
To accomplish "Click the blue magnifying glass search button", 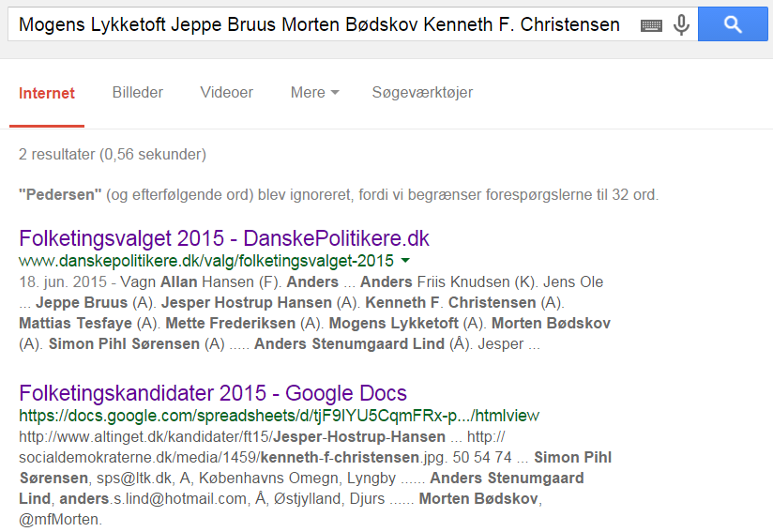I will [733, 23].
